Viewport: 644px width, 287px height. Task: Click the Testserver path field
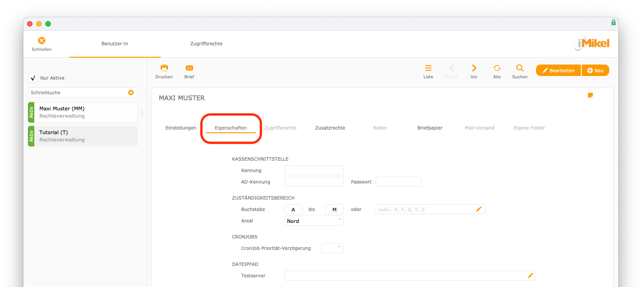click(x=410, y=276)
